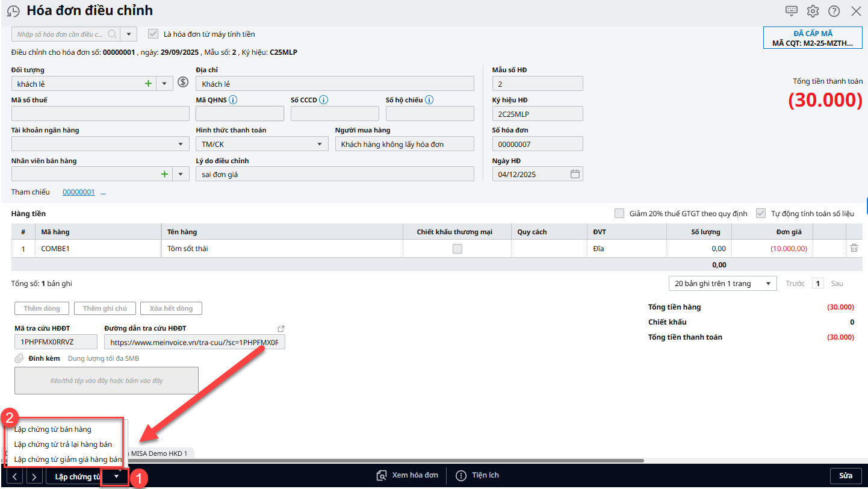This screenshot has width=868, height=489.
Task: Check Chiết khấu thương mại box for Tôm sốt thái
Action: point(457,249)
